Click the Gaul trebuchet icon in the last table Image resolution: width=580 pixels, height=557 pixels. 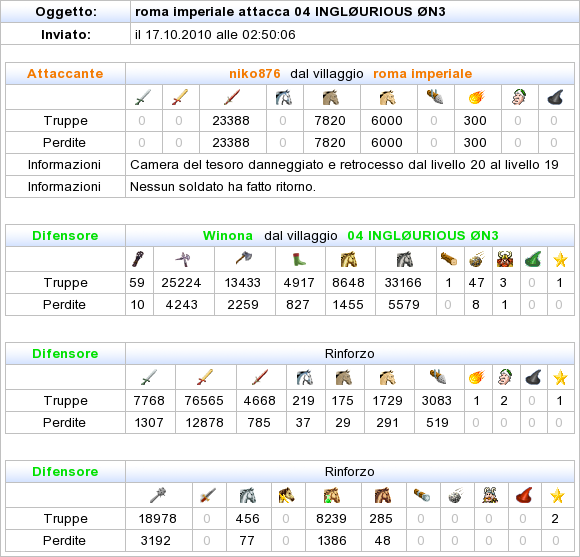click(x=456, y=495)
